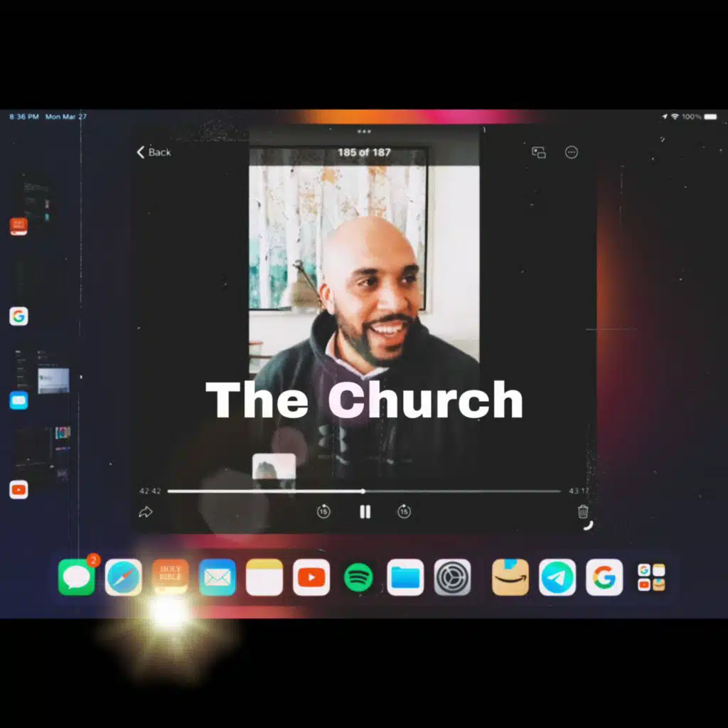Select the small video thumbnail preview
Screen dimensions: 728x728
tap(274, 469)
